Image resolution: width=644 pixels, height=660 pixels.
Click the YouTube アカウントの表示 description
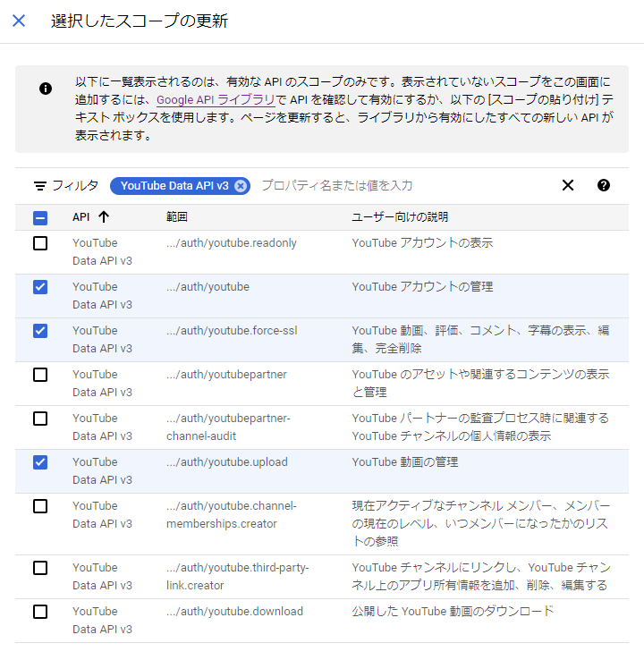(x=422, y=243)
